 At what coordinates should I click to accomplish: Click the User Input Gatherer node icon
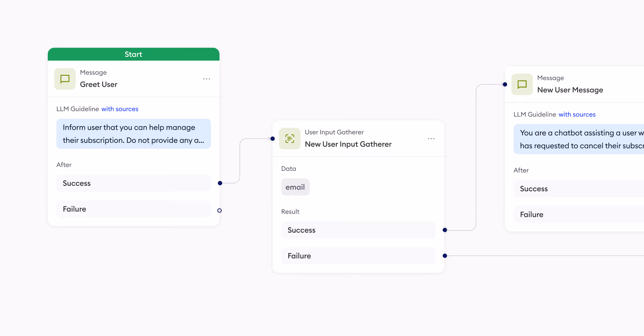(x=290, y=139)
